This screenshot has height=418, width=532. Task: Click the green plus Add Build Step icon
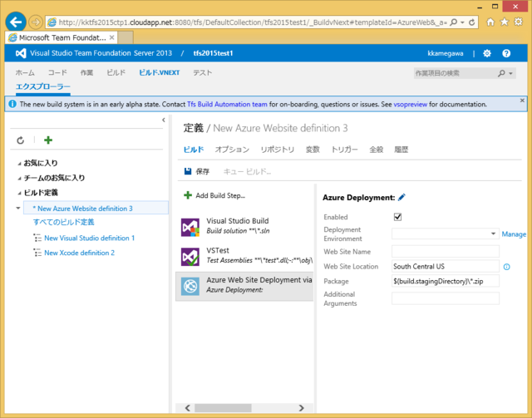pyautogui.click(x=188, y=195)
